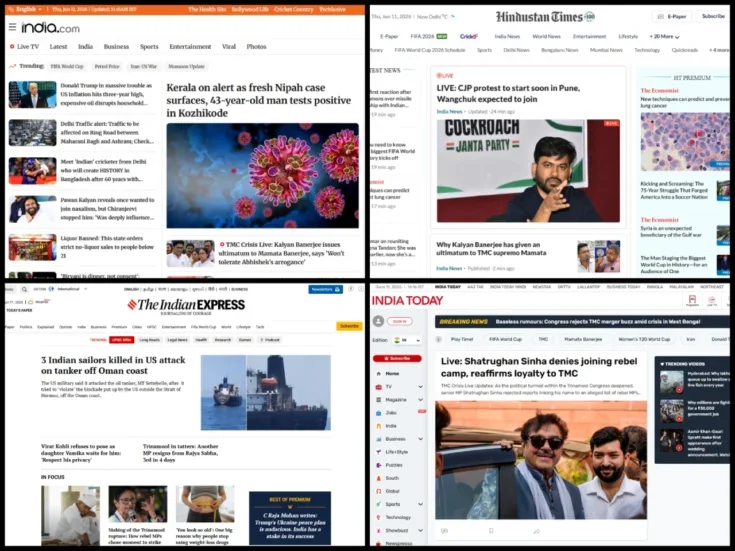Screen dimensions: 735x551
Task: Play Hyderabad trending video thumbnail
Action: click(x=672, y=382)
